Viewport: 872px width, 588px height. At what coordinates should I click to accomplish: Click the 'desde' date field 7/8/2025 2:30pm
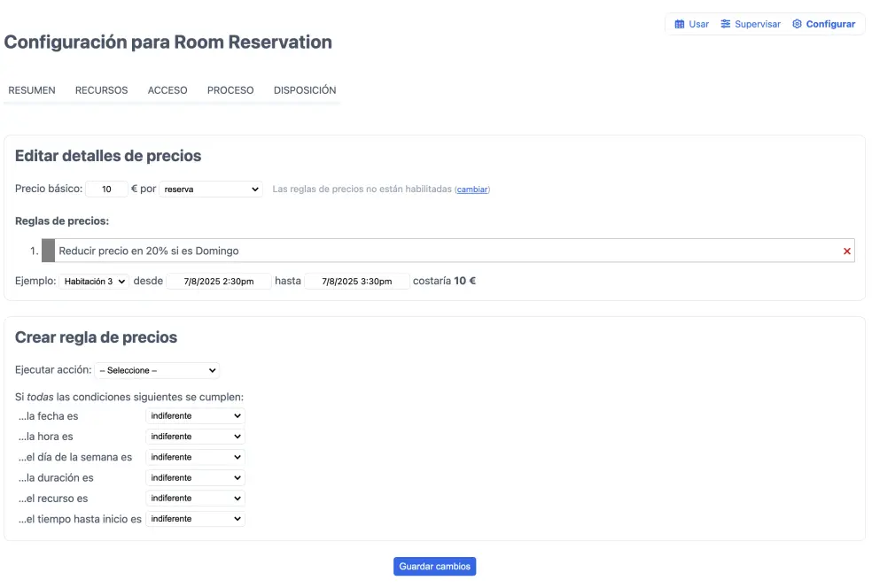[219, 282]
